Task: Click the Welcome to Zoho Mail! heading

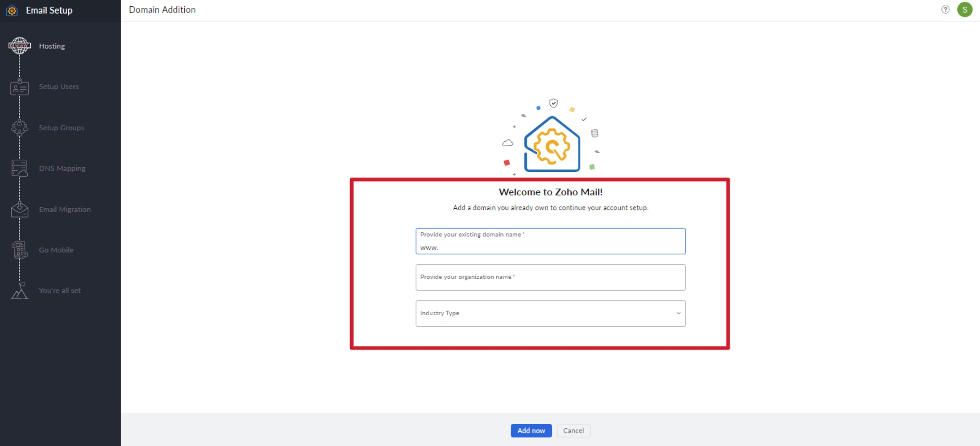Action: click(550, 192)
